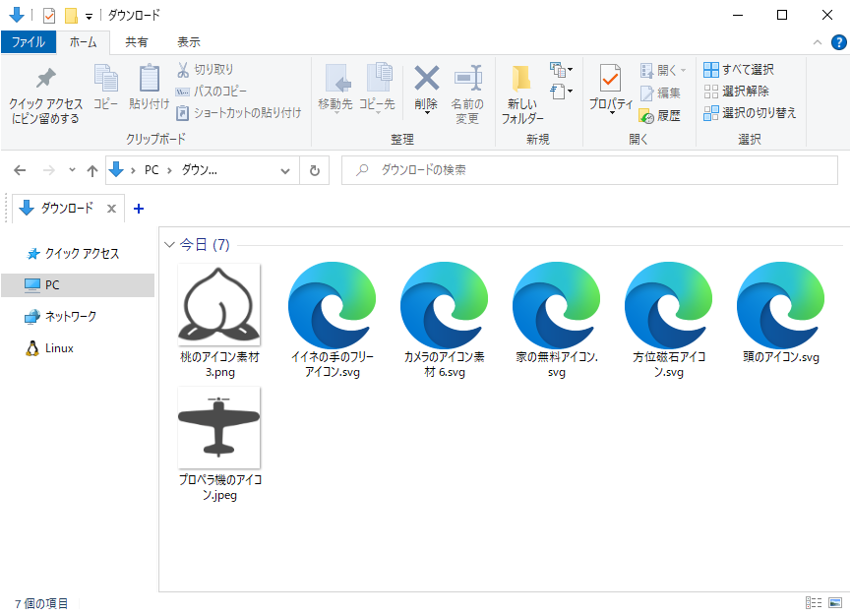This screenshot has height=616, width=851.
Task: Click the 削除 (Delete) icon in ribbon
Action: pos(426,79)
